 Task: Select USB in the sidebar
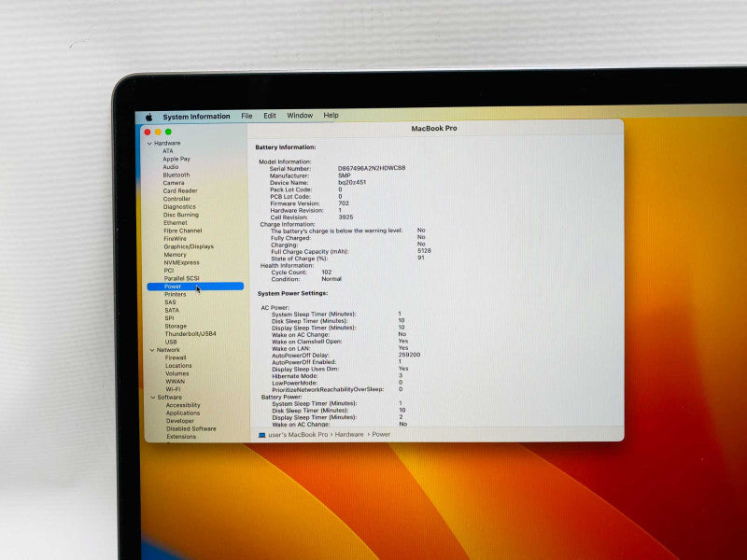[x=171, y=342]
